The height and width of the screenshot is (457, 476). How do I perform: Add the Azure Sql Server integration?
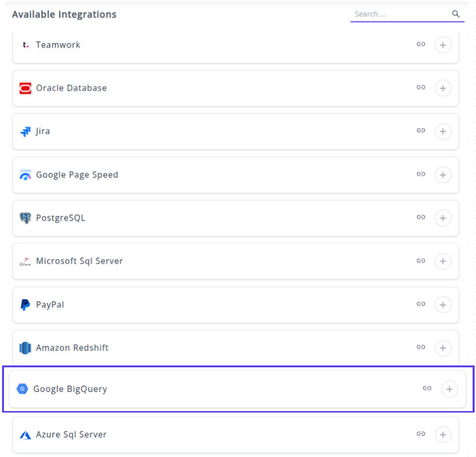(443, 434)
